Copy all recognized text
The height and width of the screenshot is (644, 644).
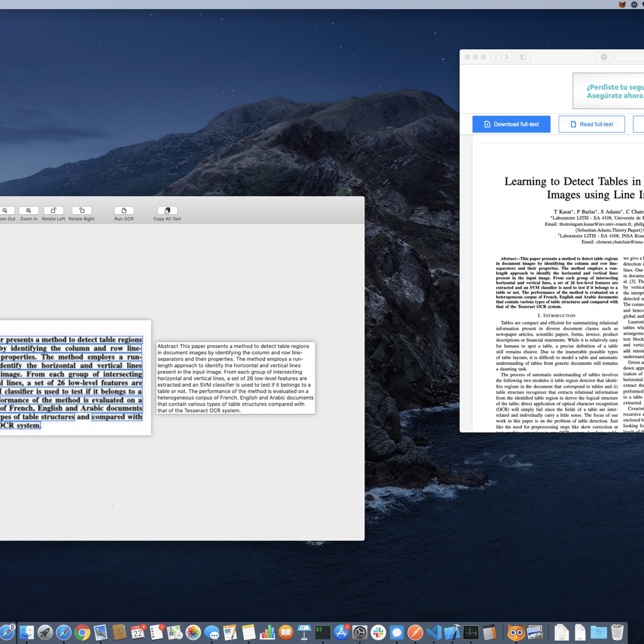coord(167,211)
